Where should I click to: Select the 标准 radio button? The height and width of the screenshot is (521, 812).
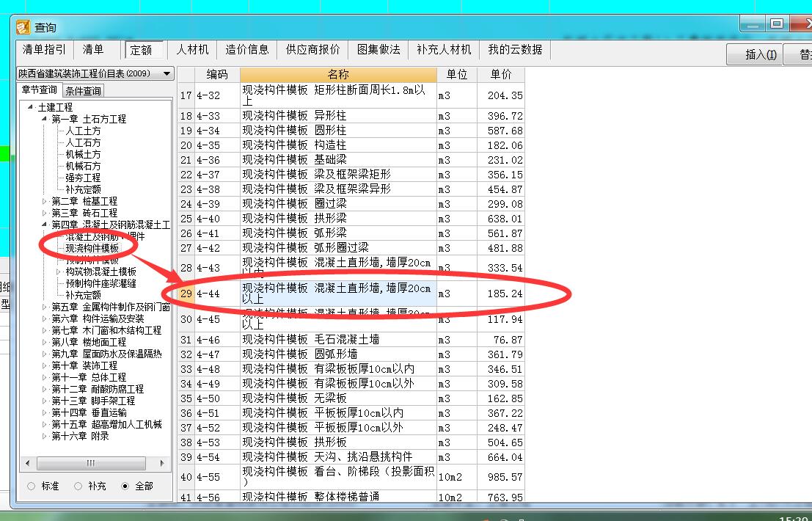tap(32, 486)
